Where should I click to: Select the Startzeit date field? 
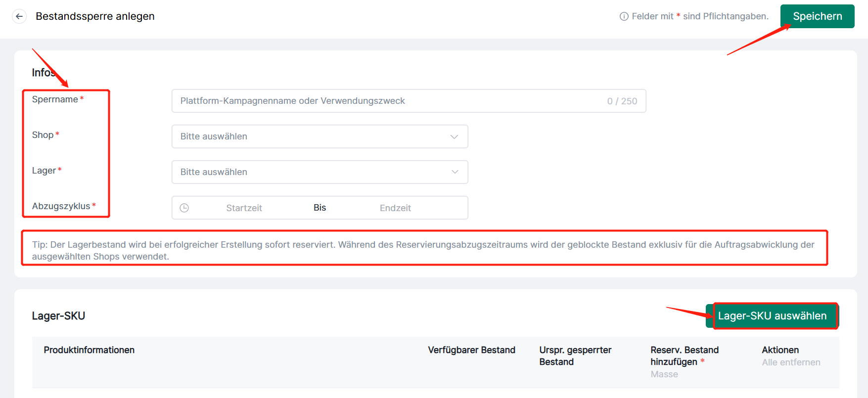pos(244,208)
